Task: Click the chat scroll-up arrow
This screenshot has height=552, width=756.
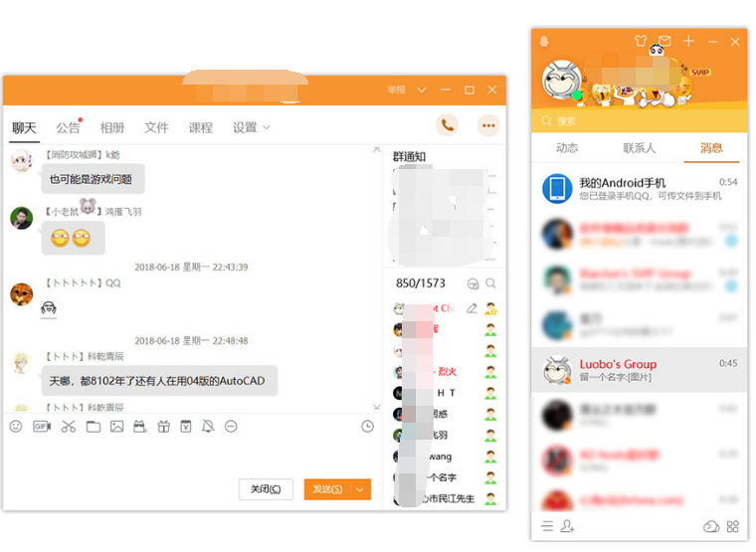Action: pos(377,149)
